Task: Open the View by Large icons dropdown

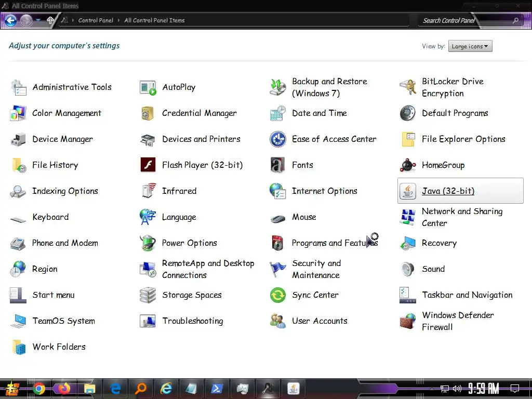Action: point(470,46)
